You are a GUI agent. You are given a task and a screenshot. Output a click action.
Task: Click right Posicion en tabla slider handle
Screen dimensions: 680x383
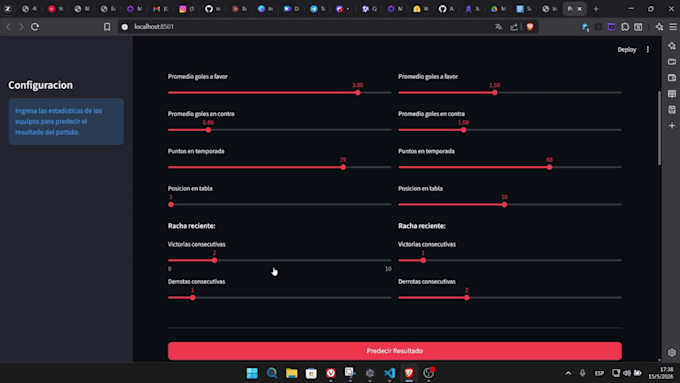[x=504, y=204]
